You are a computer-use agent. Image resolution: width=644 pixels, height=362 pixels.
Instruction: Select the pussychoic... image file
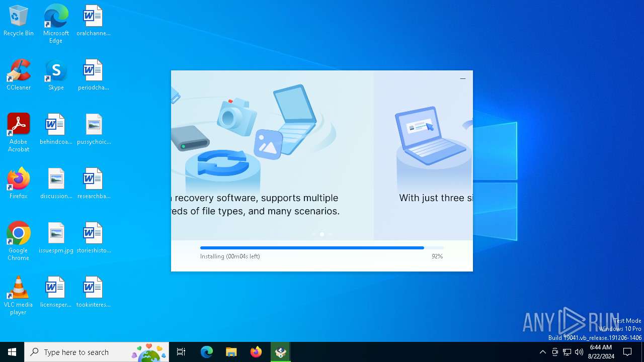point(94,130)
